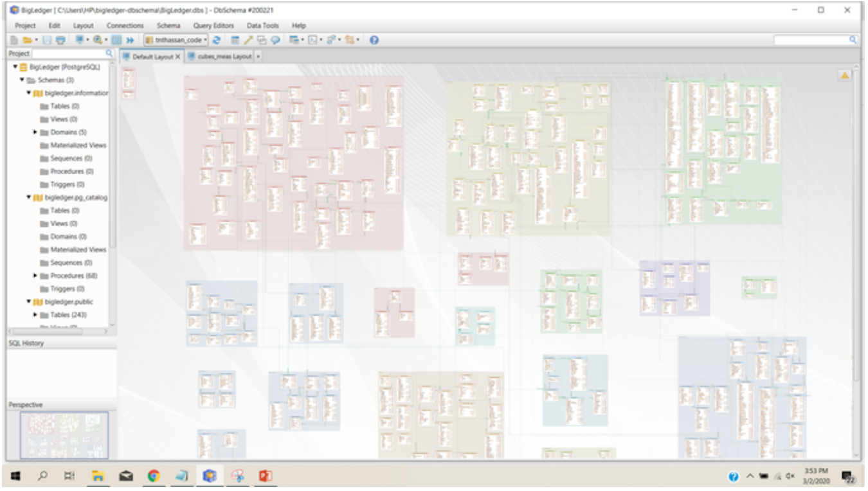Click the zoom magnifier toolbar icon

point(98,40)
